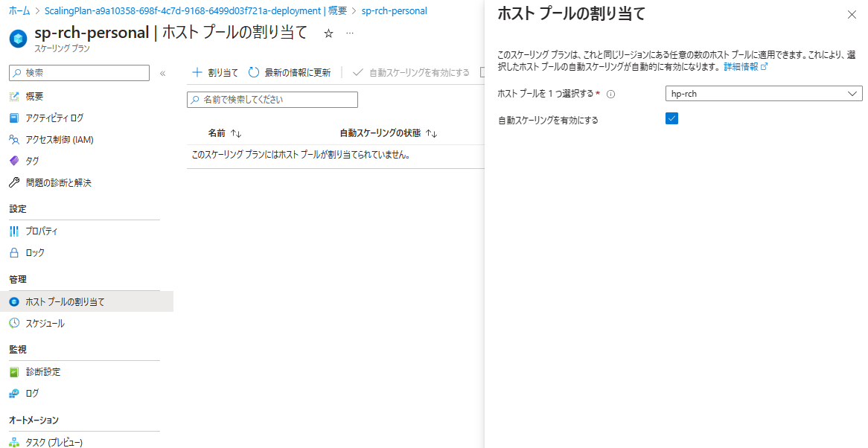Screen dimensions: 868x448
Task: Open the 詳細情報 external link
Action: click(746, 66)
